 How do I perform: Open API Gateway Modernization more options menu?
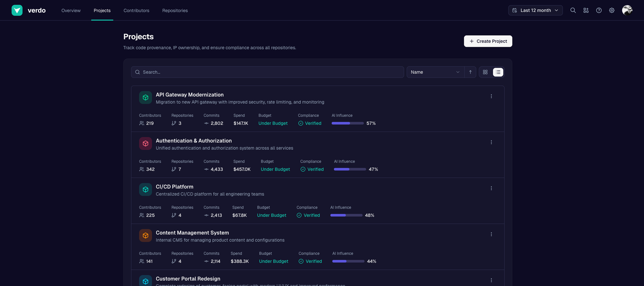coord(491,96)
